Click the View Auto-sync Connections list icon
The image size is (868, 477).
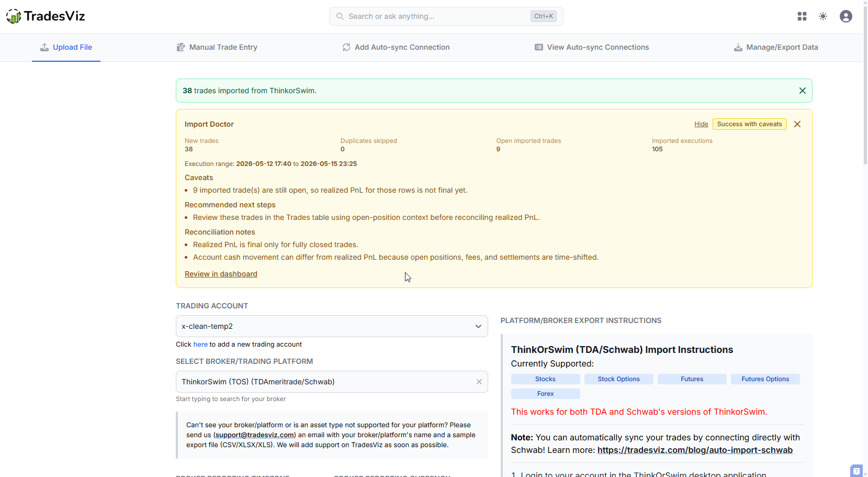(x=539, y=47)
